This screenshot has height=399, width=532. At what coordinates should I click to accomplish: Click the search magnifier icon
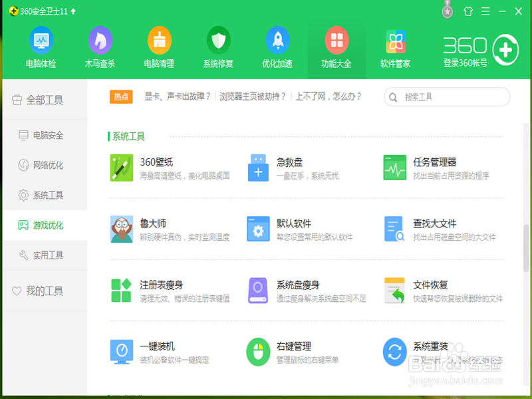point(393,97)
